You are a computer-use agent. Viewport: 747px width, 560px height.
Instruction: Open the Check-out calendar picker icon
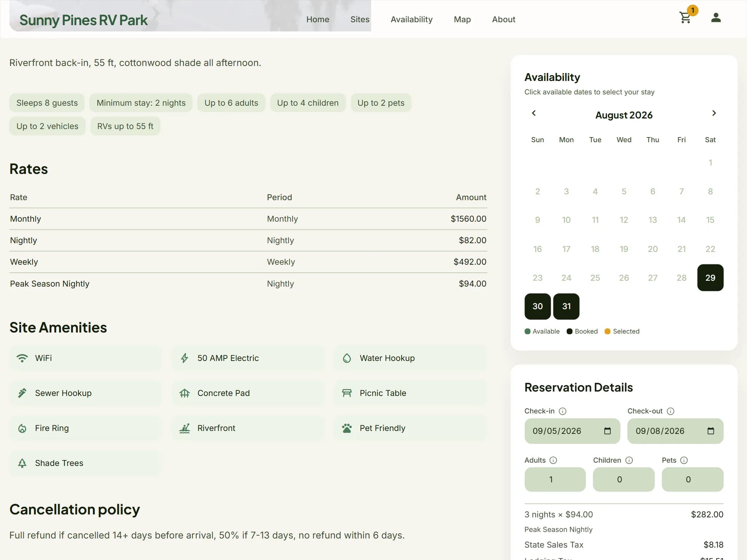coord(711,431)
